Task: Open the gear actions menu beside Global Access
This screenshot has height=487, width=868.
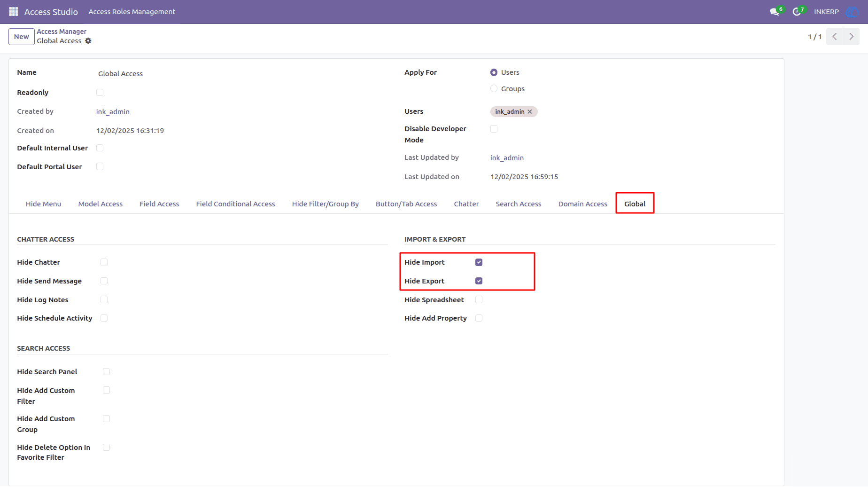Action: point(88,41)
